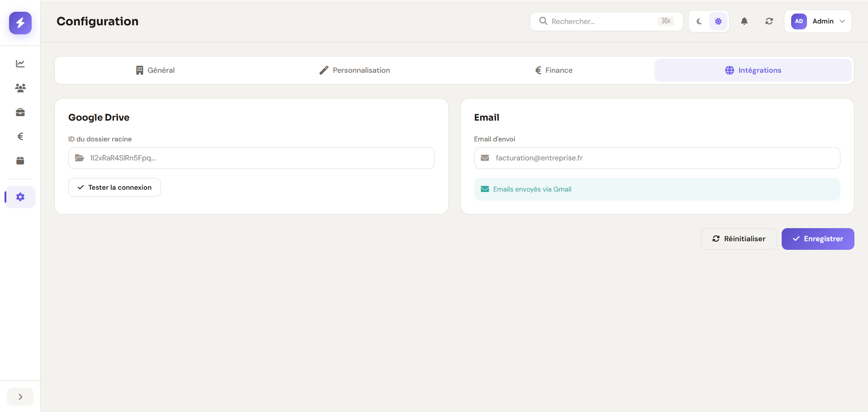Screen dimensions: 868x412
Task: Switch to dark mode with the moon toggle
Action: pos(699,21)
